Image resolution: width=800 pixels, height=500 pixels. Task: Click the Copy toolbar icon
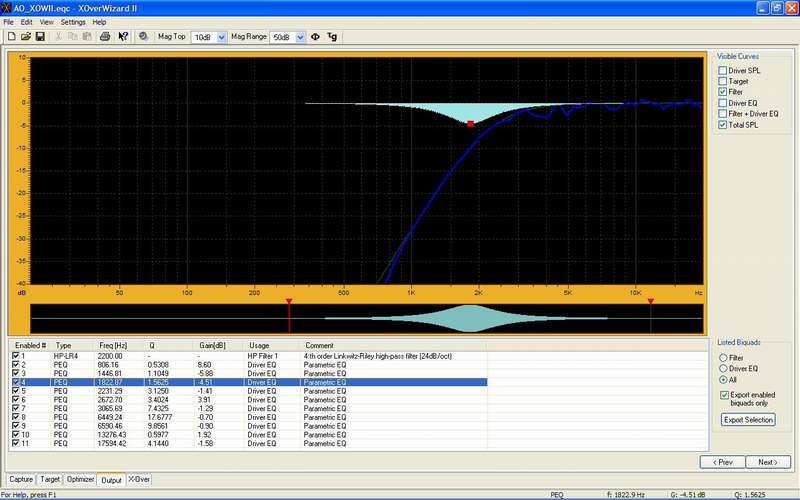coord(72,37)
